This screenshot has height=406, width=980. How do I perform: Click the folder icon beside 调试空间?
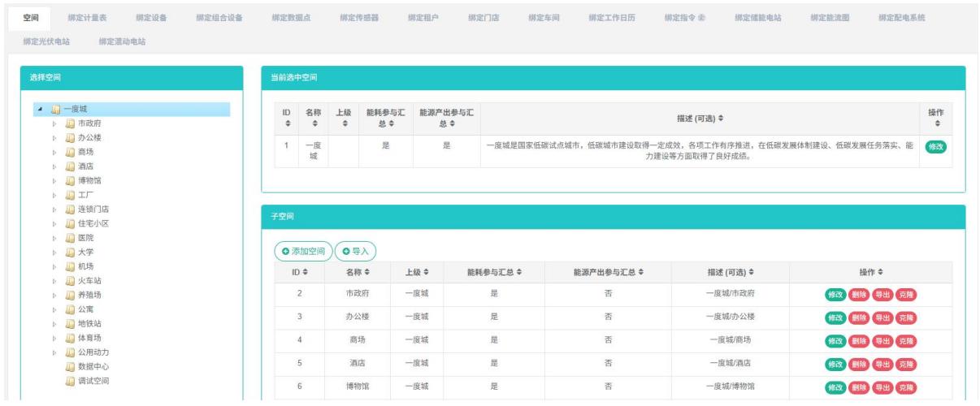click(x=70, y=380)
